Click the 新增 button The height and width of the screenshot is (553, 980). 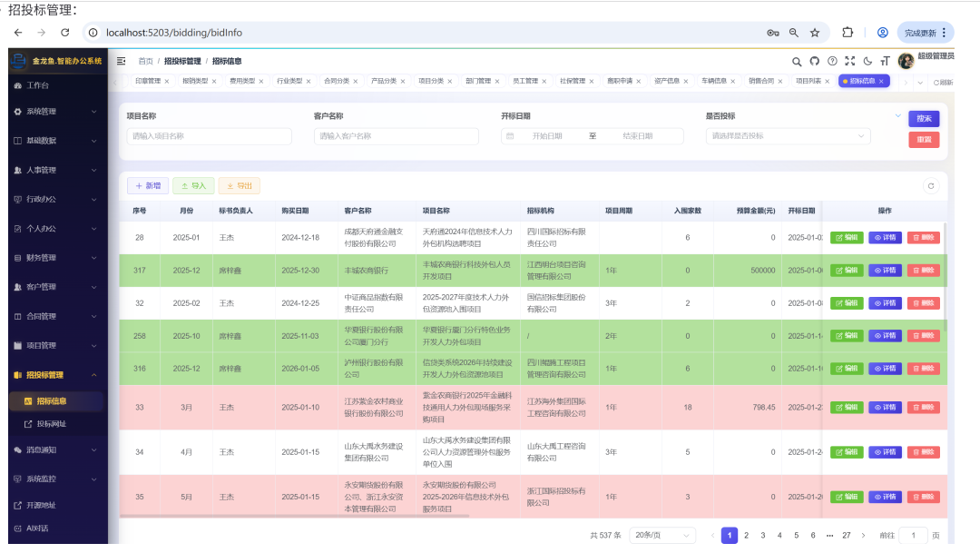click(148, 186)
